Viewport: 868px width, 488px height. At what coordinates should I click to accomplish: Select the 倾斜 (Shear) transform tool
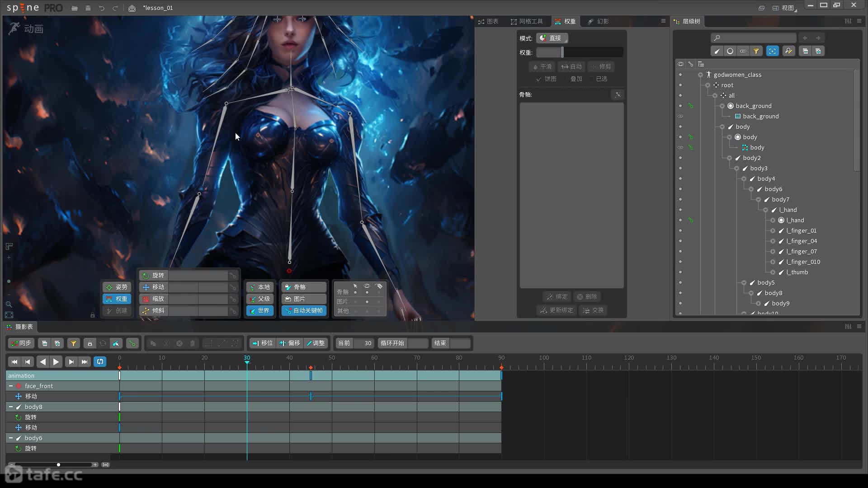click(x=154, y=310)
